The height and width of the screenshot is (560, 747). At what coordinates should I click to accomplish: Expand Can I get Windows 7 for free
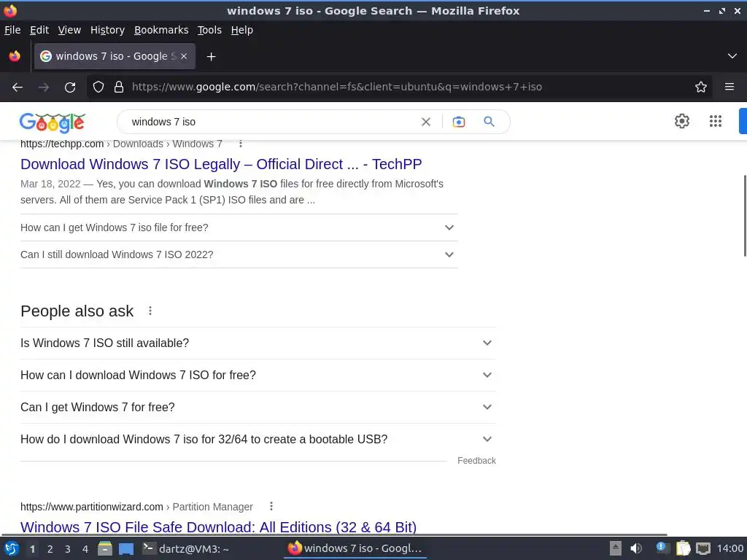pyautogui.click(x=258, y=407)
